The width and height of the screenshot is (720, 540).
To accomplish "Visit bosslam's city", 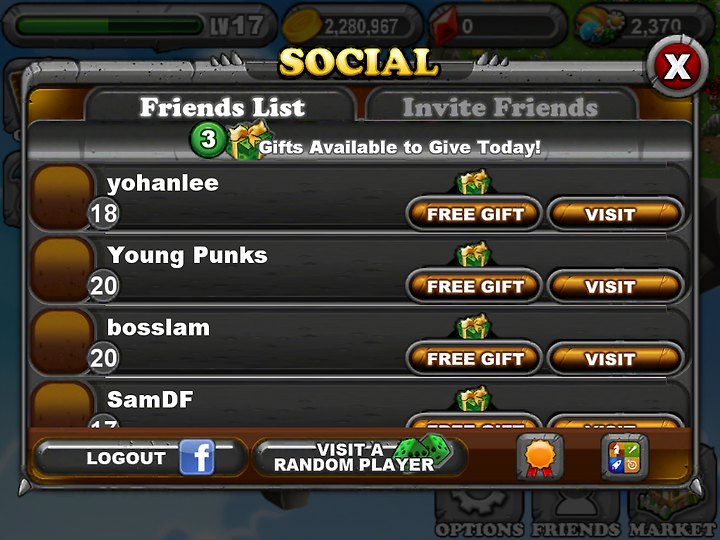I will pyautogui.click(x=615, y=359).
